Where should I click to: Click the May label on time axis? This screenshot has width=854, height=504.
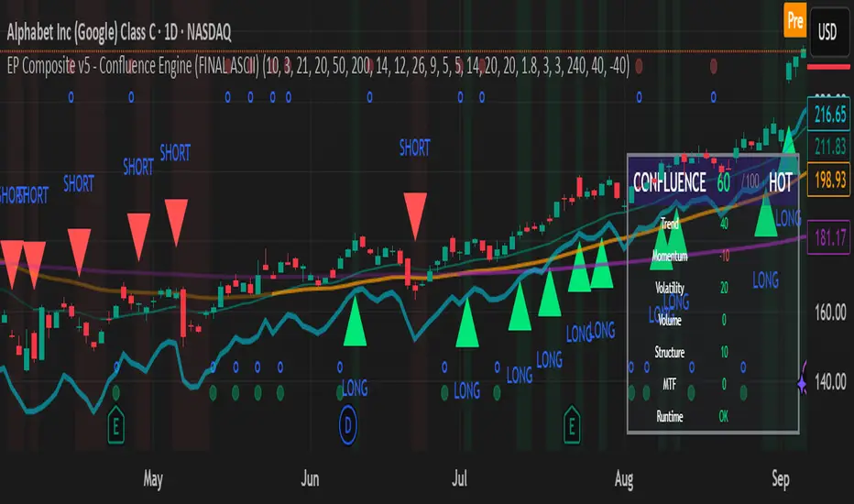pos(153,479)
